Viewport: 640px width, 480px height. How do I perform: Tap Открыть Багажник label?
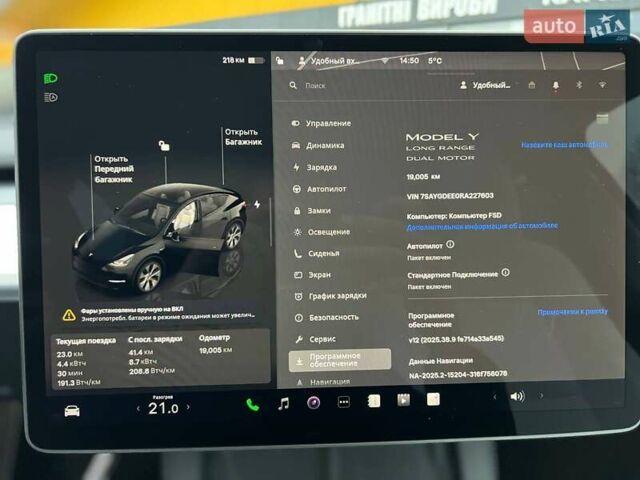coord(244,137)
